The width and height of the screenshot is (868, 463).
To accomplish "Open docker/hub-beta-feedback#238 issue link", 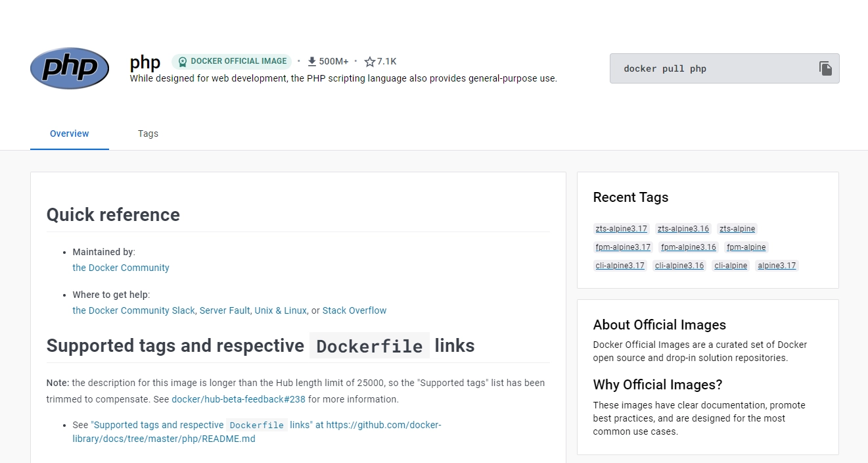I will pyautogui.click(x=239, y=399).
